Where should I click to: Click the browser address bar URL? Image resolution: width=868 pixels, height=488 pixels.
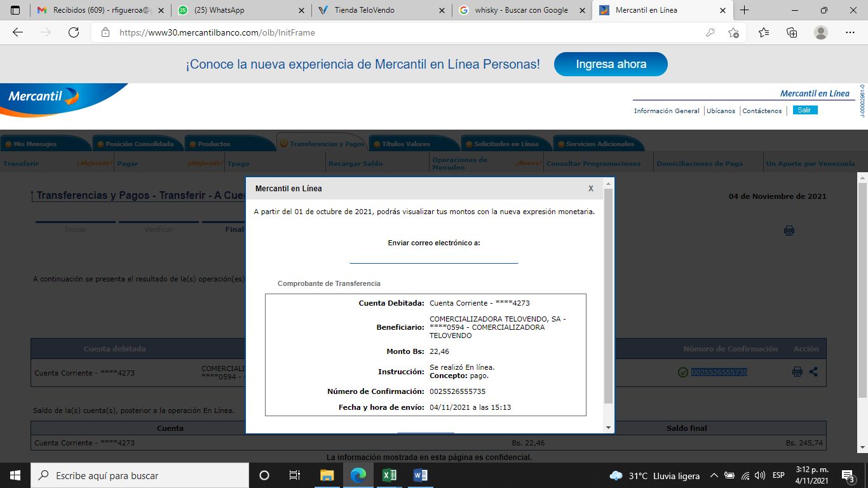(x=217, y=32)
